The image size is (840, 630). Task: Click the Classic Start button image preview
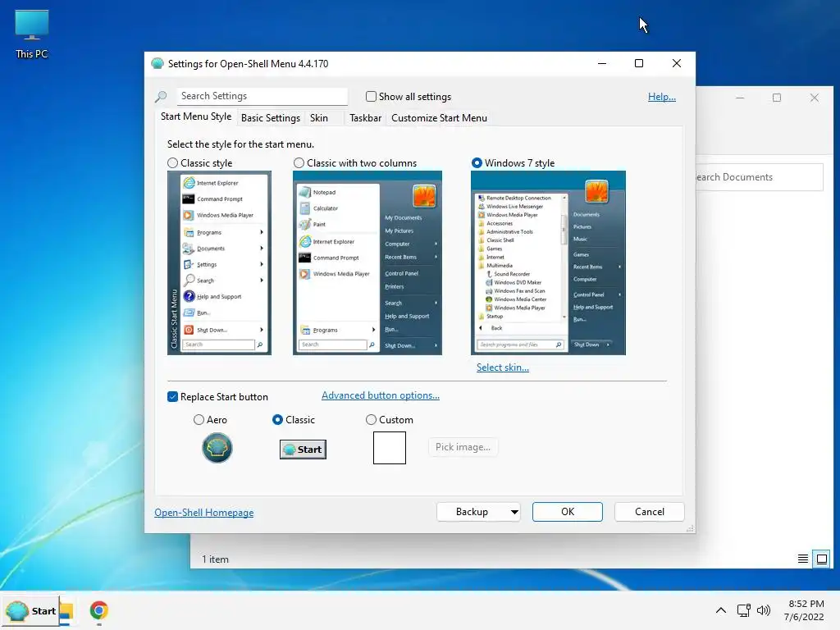[303, 450]
